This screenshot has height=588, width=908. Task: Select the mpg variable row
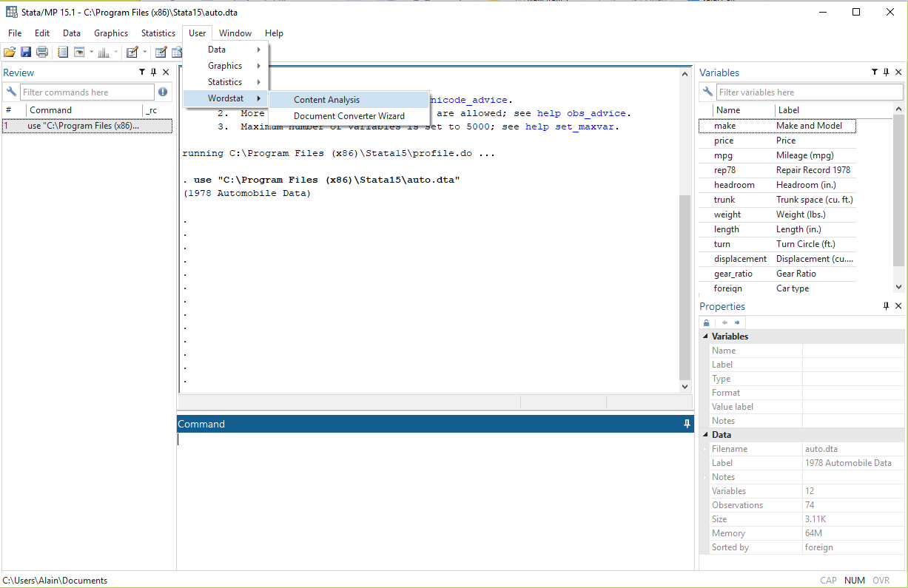tap(777, 155)
